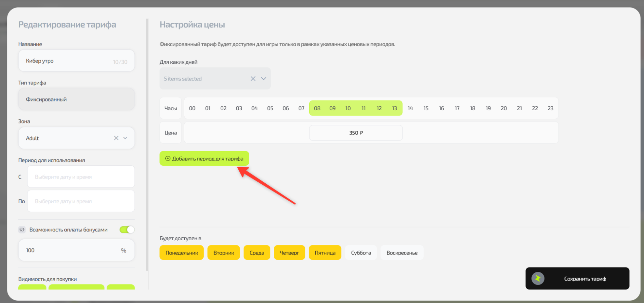Click the plus icon in add period button
This screenshot has height=303, width=644.
point(168,159)
